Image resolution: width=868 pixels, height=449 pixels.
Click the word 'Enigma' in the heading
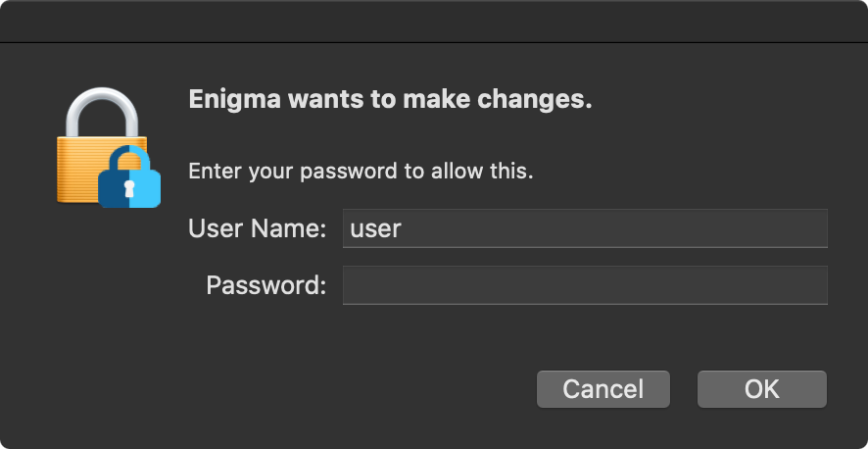coord(233,100)
